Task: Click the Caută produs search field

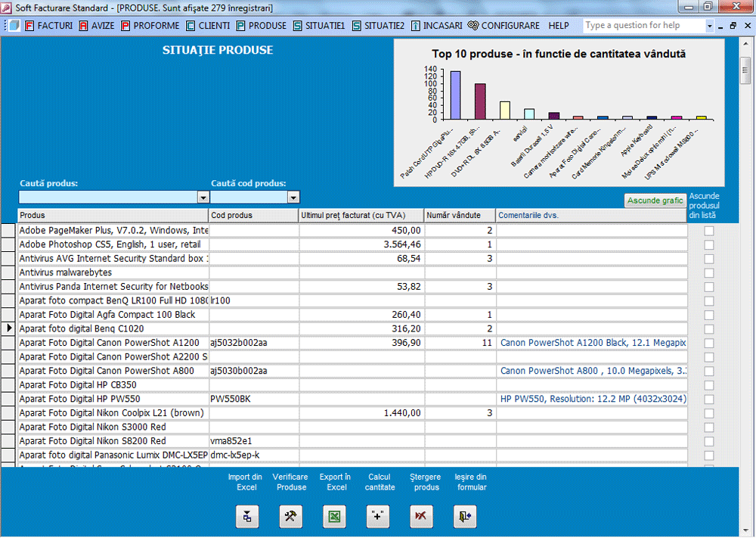Action: coord(108,197)
